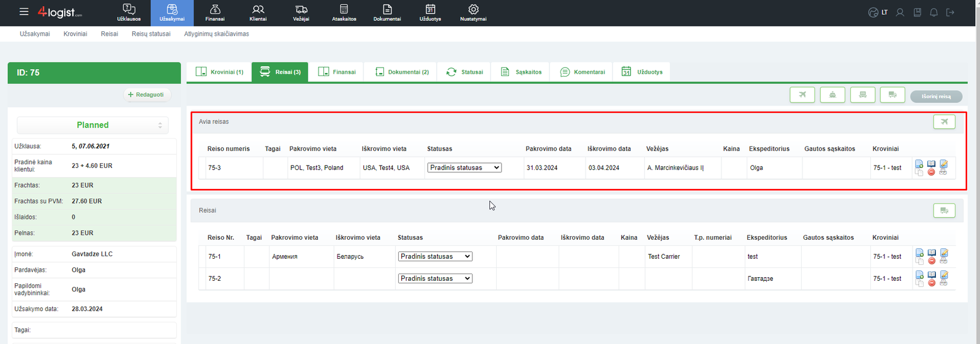
Task: Edit trip 75-2 with pencil icon
Action: [944, 275]
